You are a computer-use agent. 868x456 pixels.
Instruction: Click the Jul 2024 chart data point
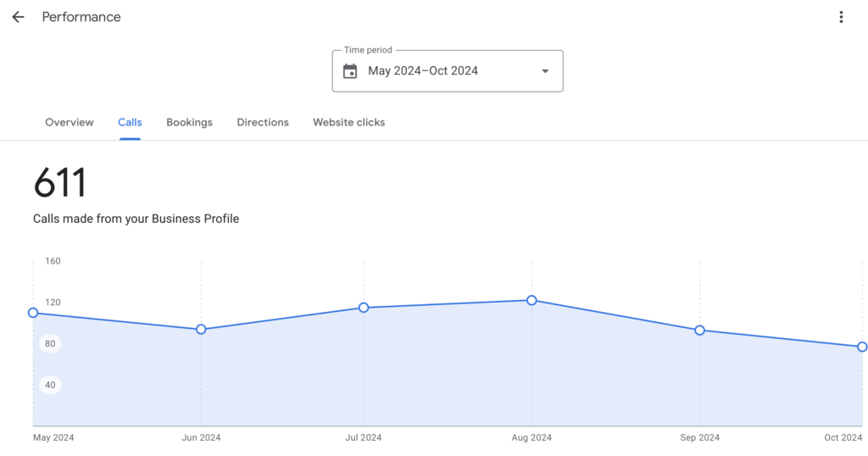tap(364, 308)
